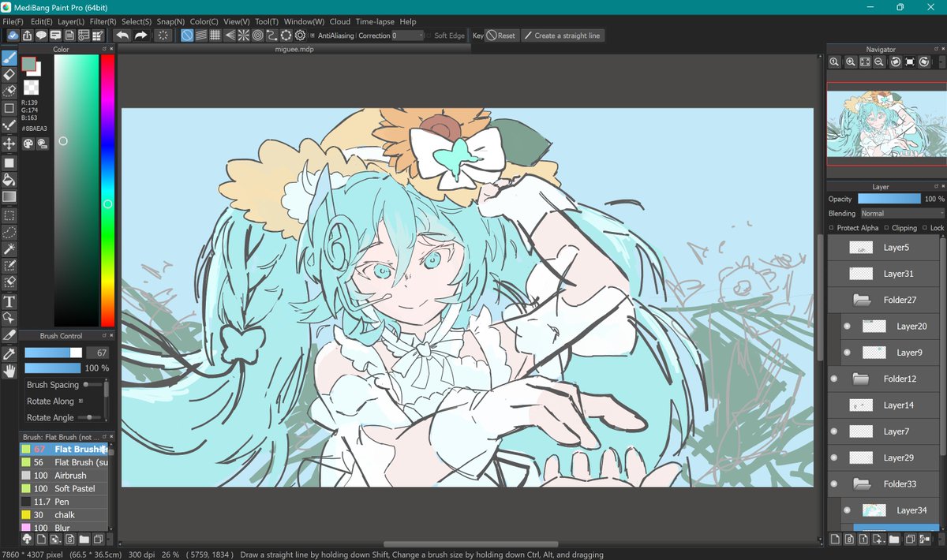Click the brush size slider
The image size is (947, 560).
click(x=53, y=353)
